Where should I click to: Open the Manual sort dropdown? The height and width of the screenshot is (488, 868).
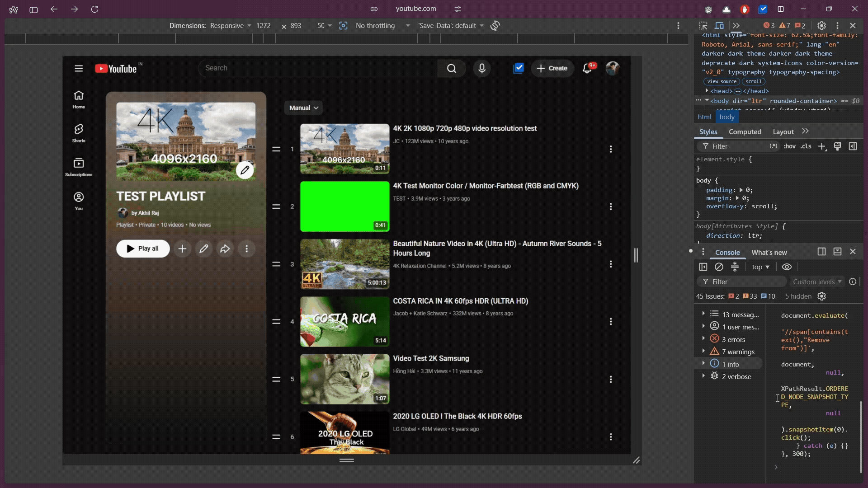[x=303, y=108]
